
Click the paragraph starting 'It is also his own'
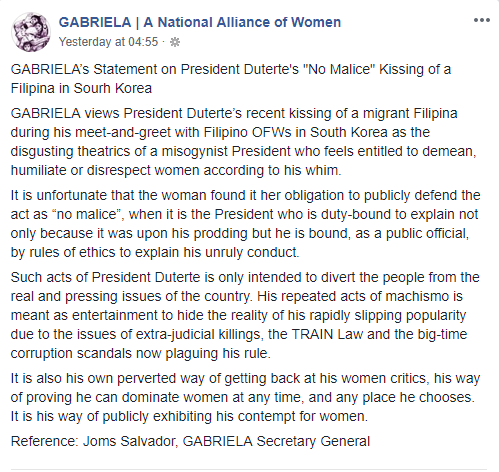245,397
